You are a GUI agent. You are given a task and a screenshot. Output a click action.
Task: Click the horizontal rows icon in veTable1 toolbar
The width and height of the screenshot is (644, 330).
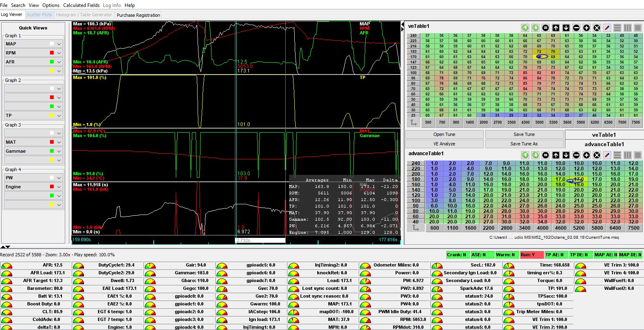(617, 28)
